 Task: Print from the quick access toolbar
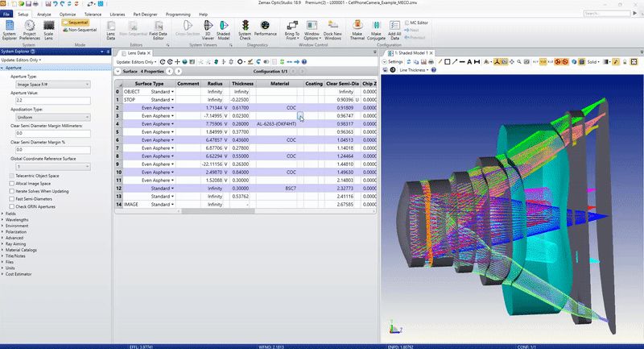coord(35,4)
